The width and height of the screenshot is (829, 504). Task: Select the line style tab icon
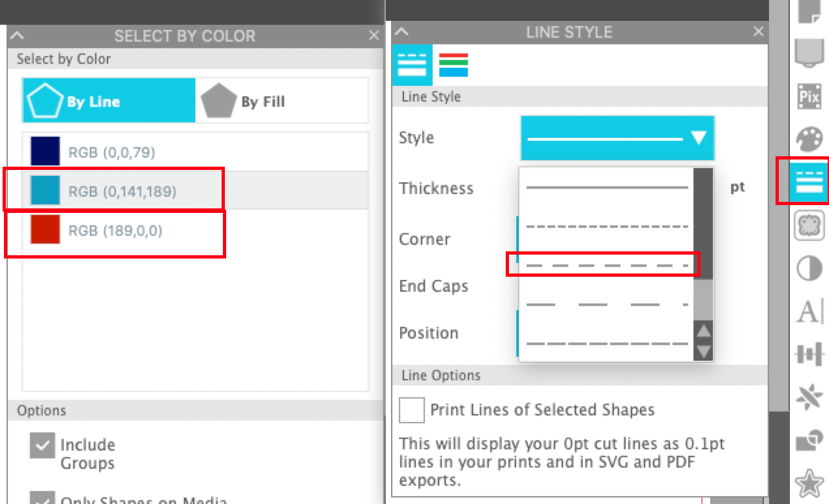tap(412, 65)
